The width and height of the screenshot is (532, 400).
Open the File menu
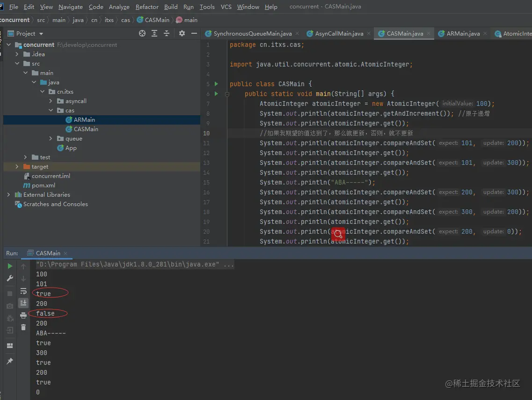point(14,7)
